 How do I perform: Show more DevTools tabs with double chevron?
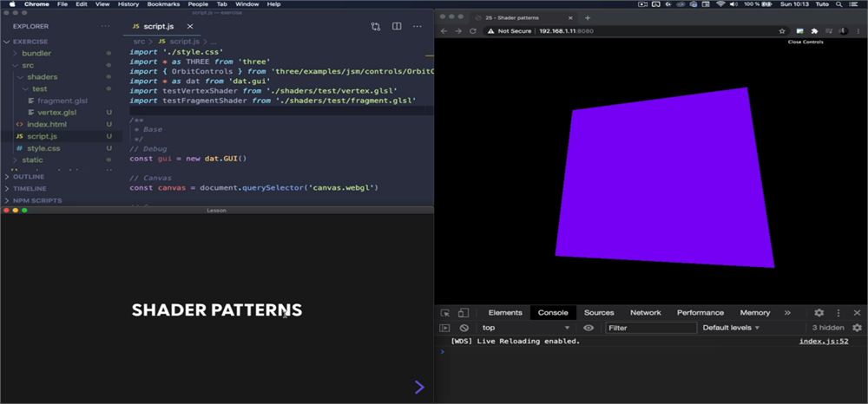787,313
